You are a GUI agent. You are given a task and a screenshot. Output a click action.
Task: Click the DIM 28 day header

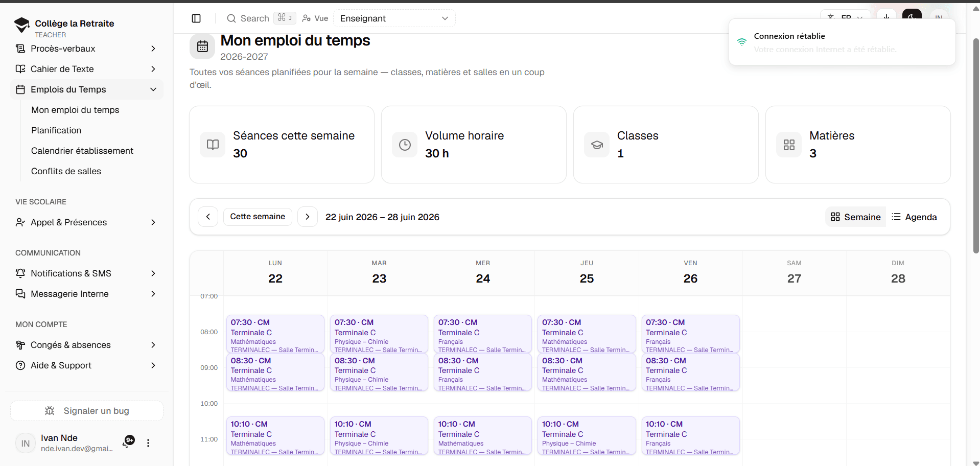click(898, 272)
